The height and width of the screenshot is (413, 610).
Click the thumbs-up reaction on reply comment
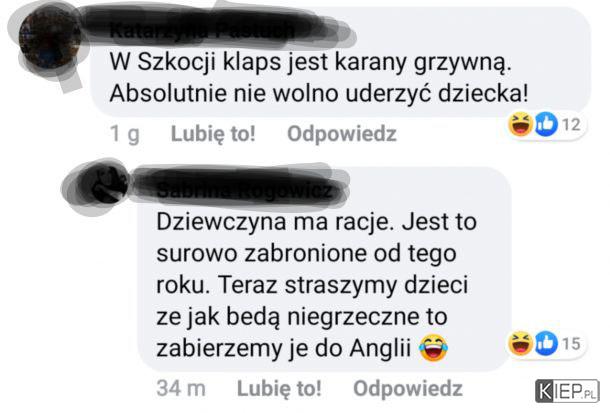pyautogui.click(x=546, y=343)
